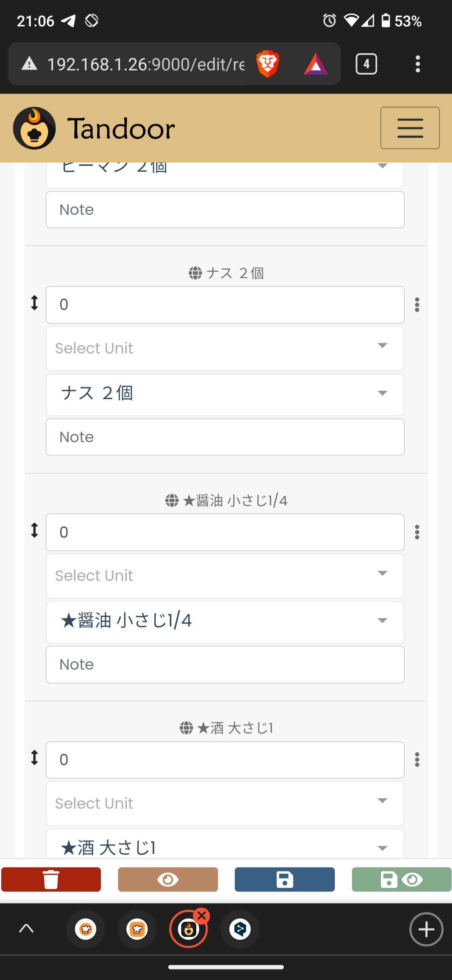
Task: Open the Select Unit dropdown under ナス
Action: point(225,348)
